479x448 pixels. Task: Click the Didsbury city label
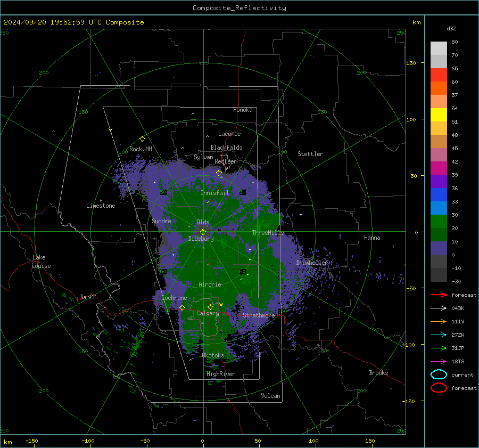(201, 239)
